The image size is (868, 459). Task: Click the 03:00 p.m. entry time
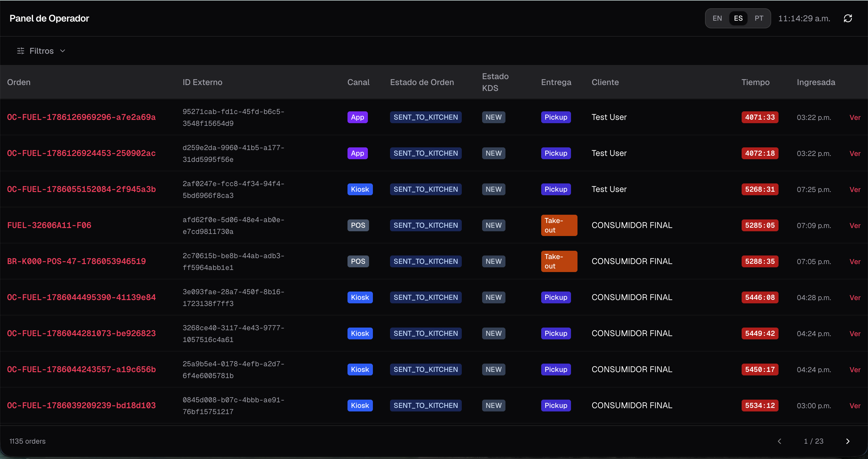click(814, 406)
